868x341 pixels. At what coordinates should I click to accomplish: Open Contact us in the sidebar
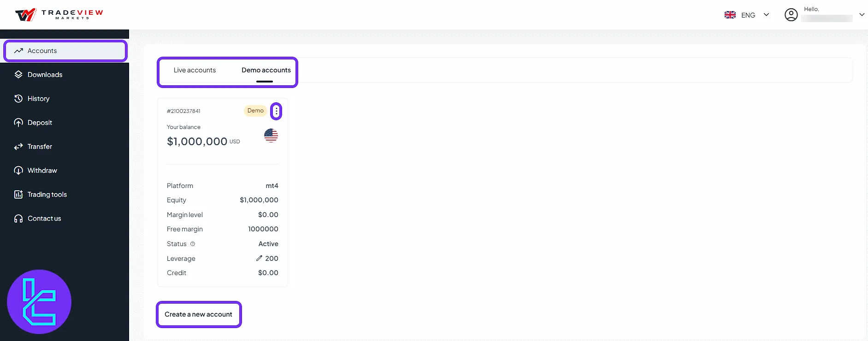pyautogui.click(x=65, y=218)
